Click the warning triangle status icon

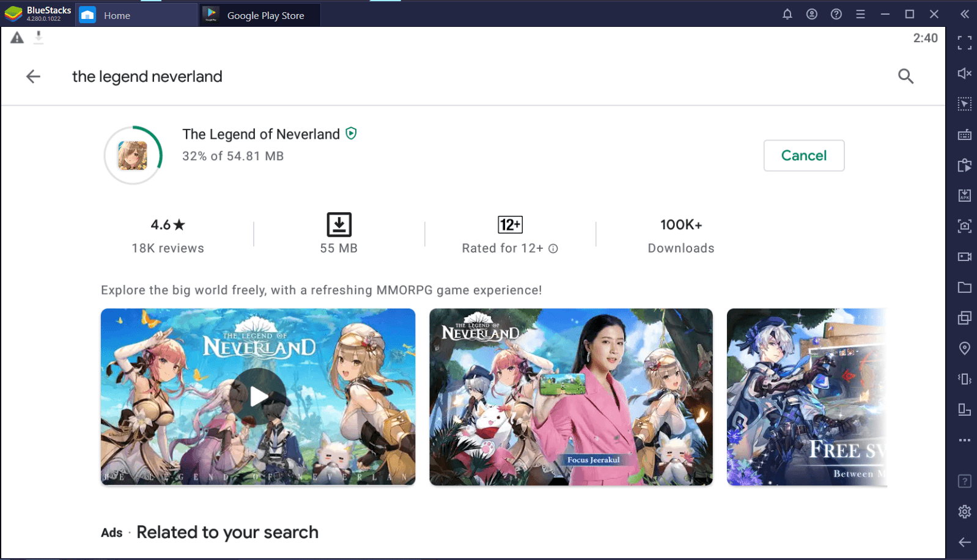[x=17, y=38]
